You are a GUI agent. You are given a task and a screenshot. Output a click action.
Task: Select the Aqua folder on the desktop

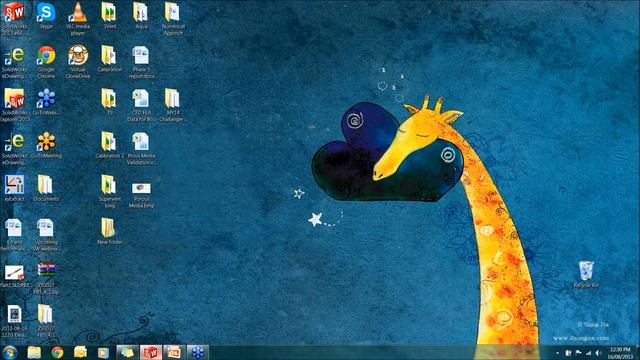(x=141, y=15)
